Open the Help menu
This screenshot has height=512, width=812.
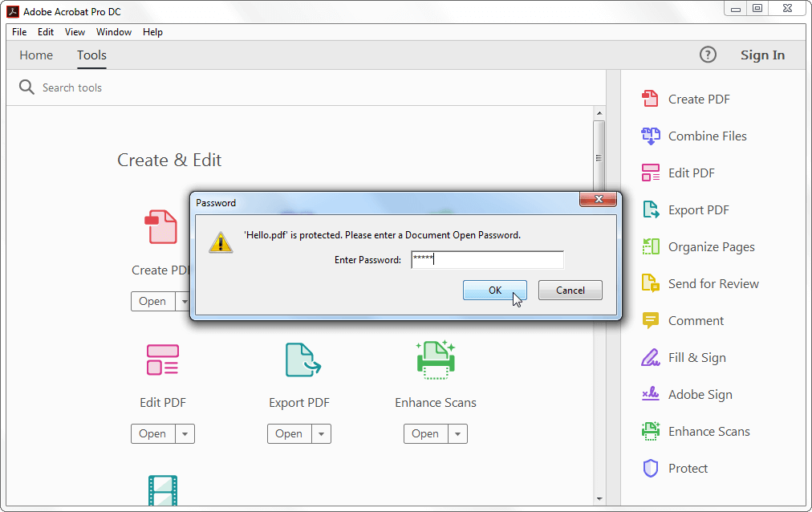[x=152, y=32]
